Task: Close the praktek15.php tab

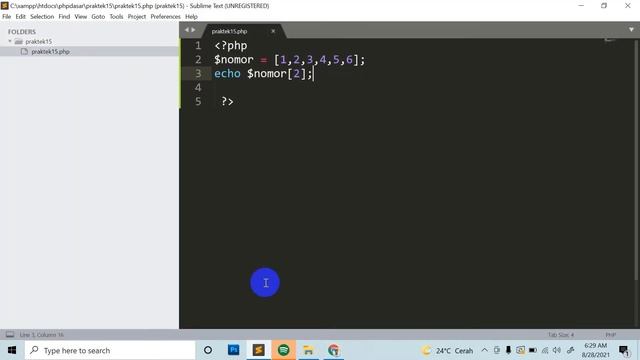Action: pos(273,31)
